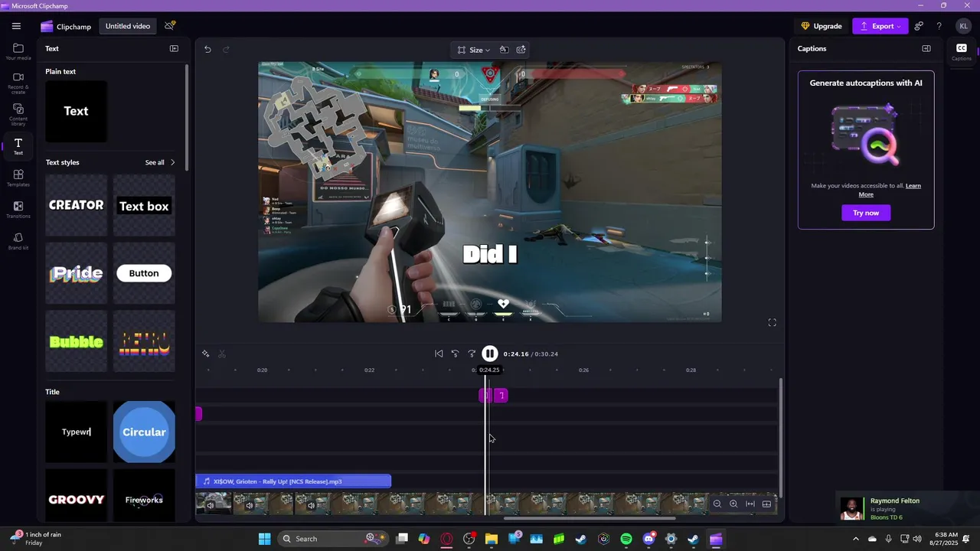Open Record & create sidebar tab
This screenshot has height=551, width=980.
tap(18, 83)
